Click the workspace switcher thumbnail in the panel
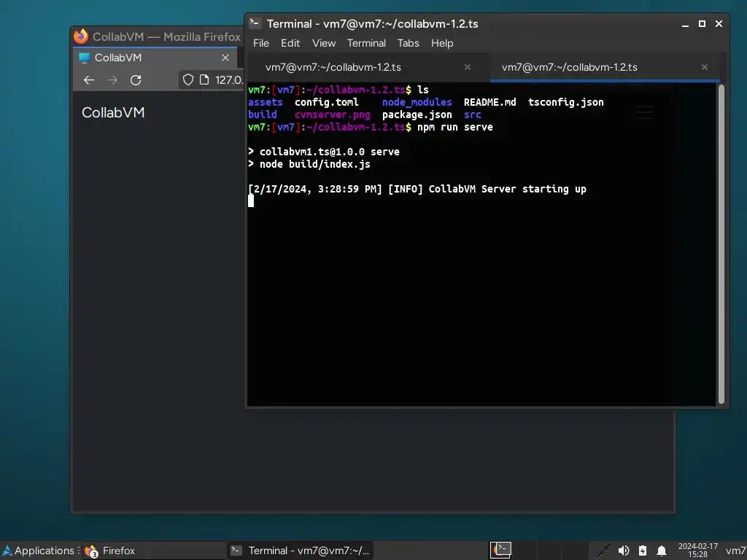Viewport: 747px width, 560px height. coord(500,550)
